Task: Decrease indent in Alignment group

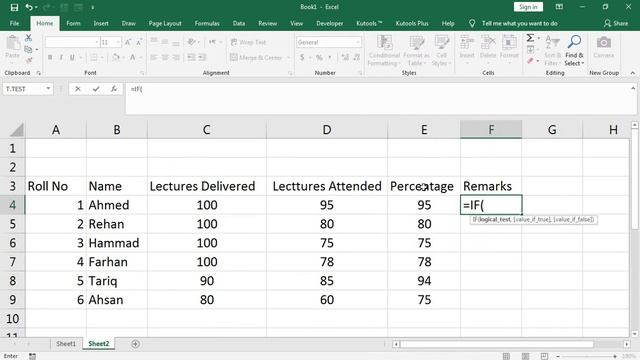Action: [191, 58]
